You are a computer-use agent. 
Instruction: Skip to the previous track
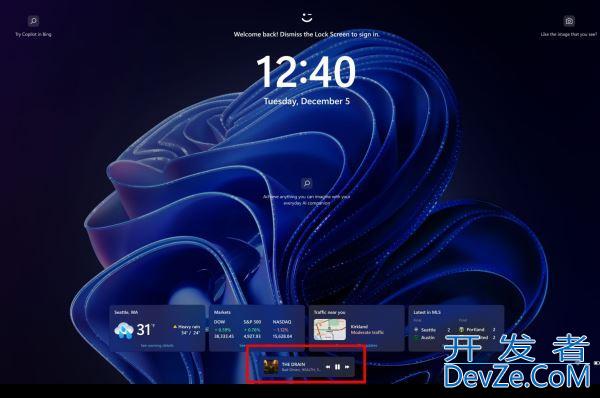[x=328, y=367]
